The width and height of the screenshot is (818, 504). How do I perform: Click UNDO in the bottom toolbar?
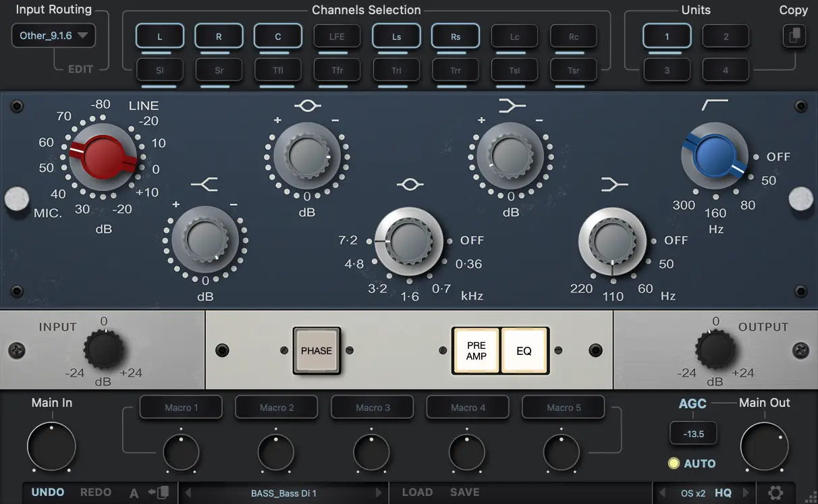[x=47, y=493]
